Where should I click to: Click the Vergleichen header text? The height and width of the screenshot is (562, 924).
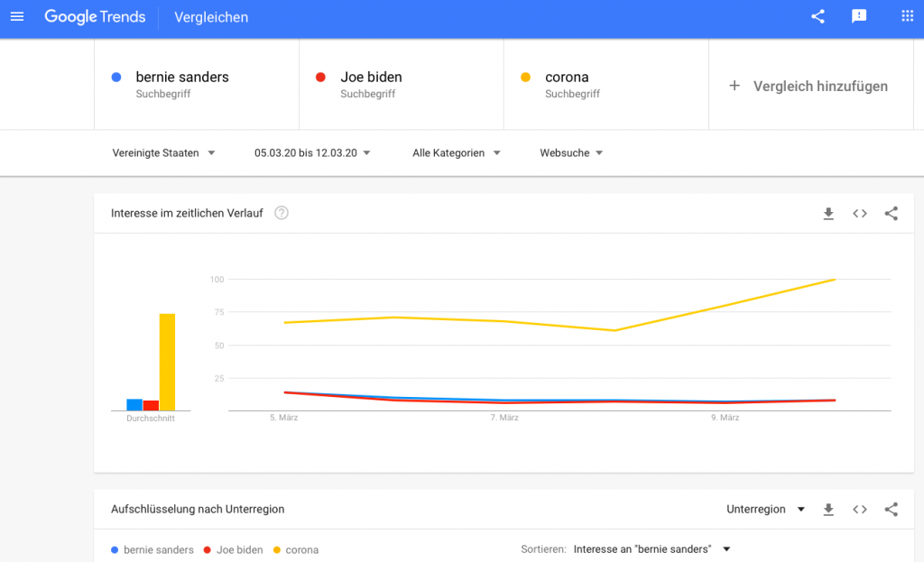(x=211, y=18)
